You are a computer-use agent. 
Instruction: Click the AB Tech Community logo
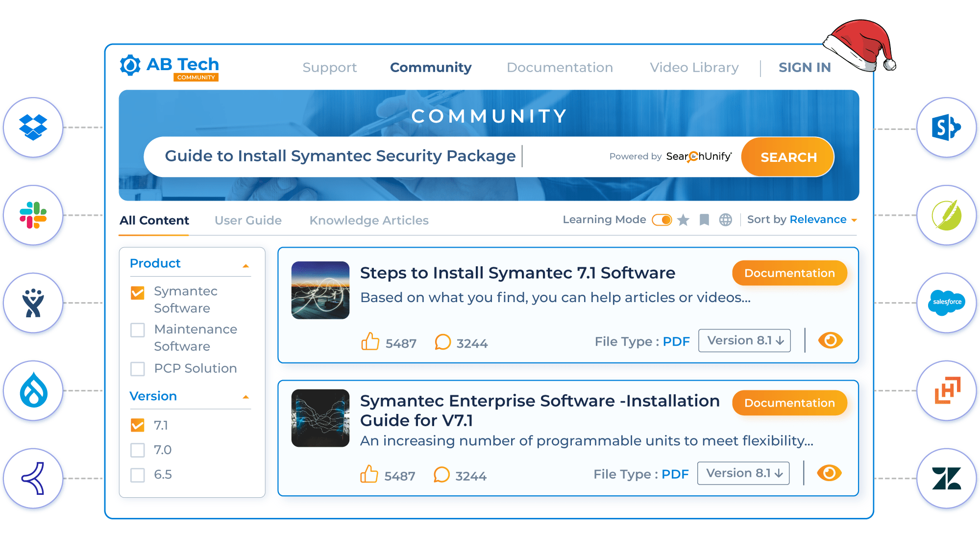pyautogui.click(x=170, y=67)
